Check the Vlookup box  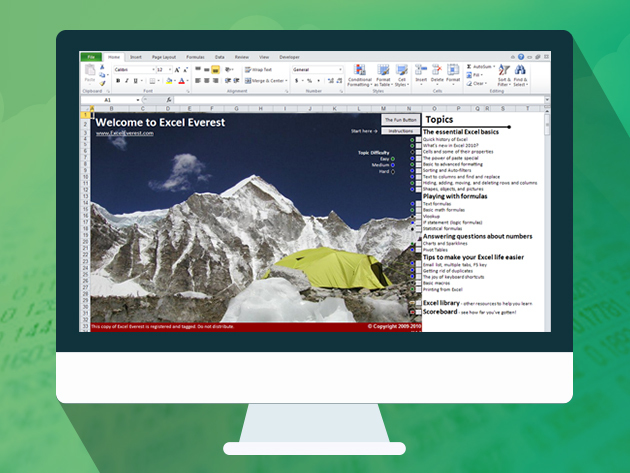418,216
